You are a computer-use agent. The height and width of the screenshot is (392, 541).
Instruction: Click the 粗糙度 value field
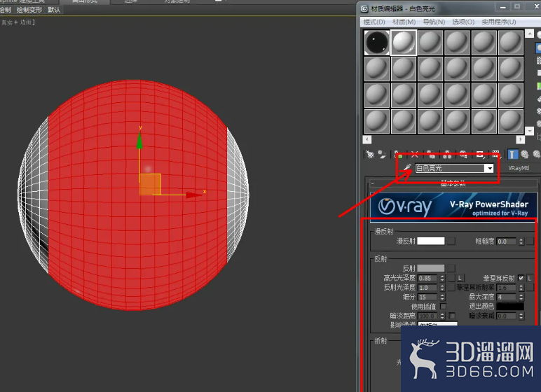[x=506, y=241]
